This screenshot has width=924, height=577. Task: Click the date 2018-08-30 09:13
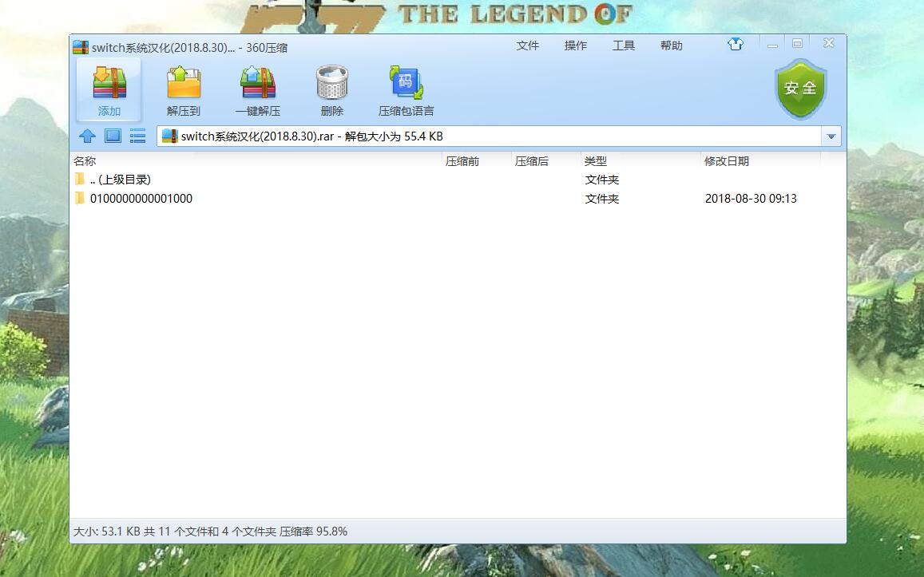tap(751, 199)
